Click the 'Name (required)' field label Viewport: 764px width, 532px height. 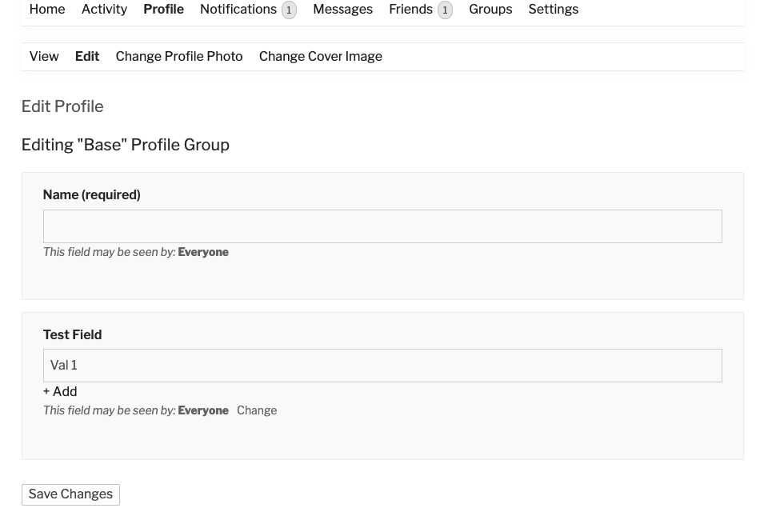pyautogui.click(x=91, y=195)
